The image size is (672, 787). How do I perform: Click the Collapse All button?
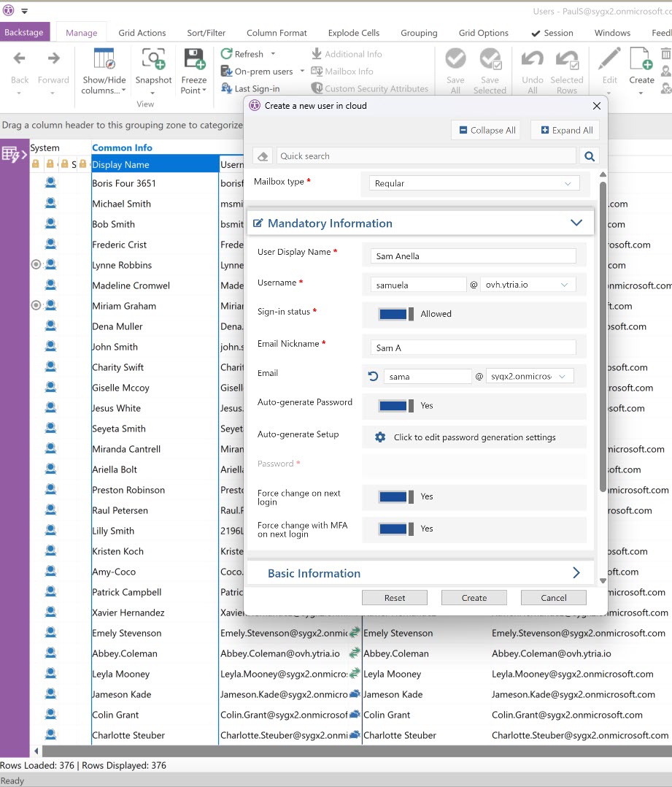[487, 131]
